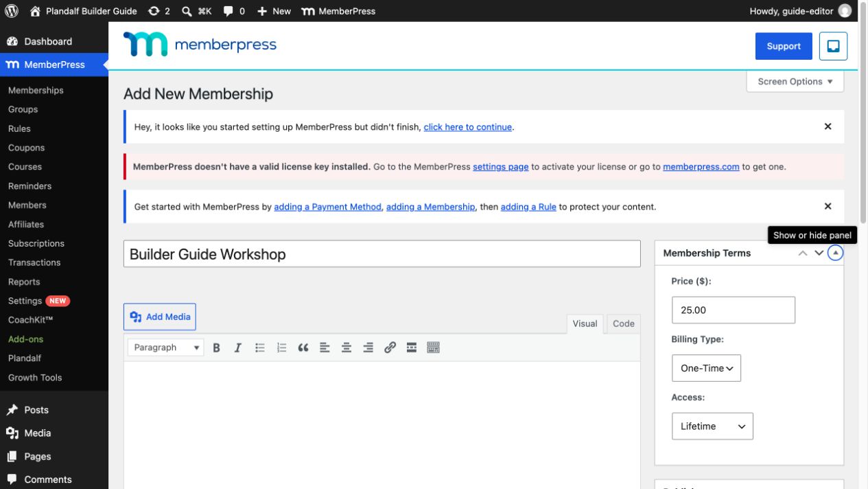Open Transactions in sidebar
Viewport: 868px width, 489px height.
34,262
